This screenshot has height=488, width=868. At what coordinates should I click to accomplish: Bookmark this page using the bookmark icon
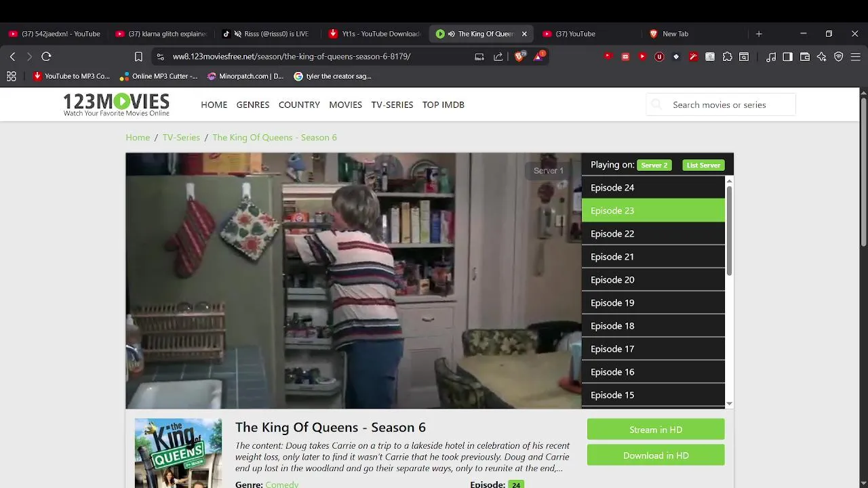tap(138, 57)
